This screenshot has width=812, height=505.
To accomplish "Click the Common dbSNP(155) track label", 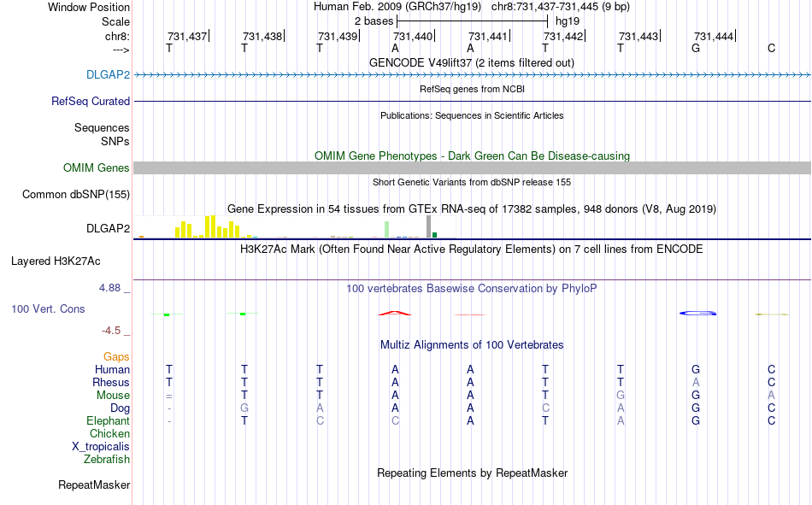I will [75, 194].
